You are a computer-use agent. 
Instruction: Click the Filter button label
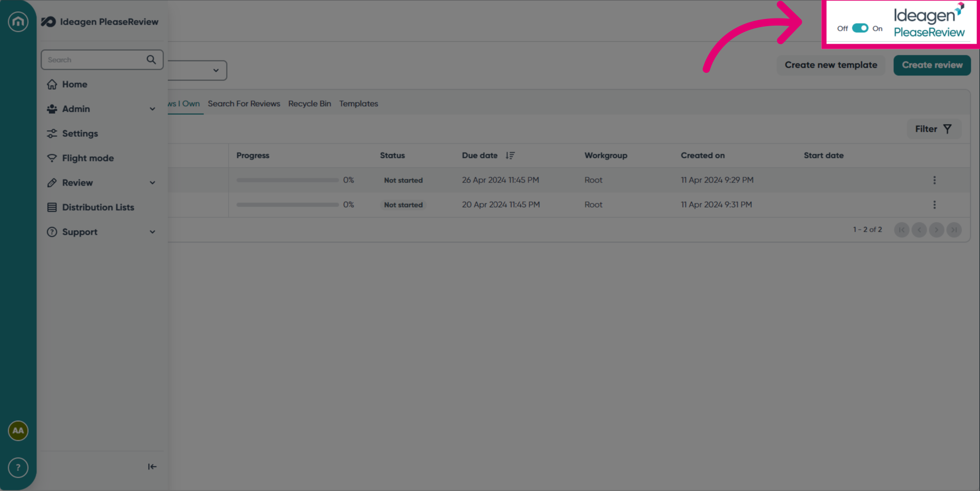[926, 129]
